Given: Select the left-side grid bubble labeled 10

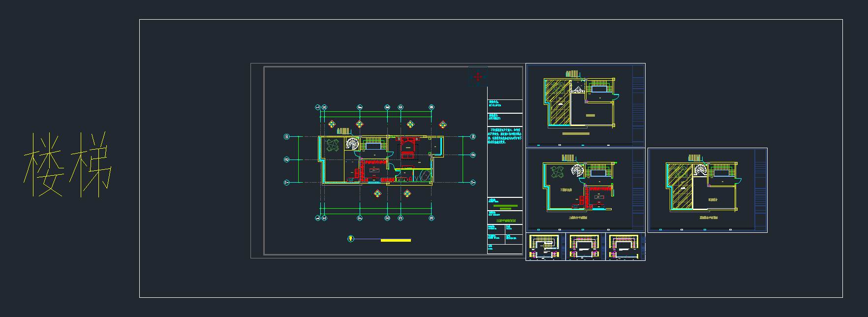Looking at the screenshot, I should 287,136.
